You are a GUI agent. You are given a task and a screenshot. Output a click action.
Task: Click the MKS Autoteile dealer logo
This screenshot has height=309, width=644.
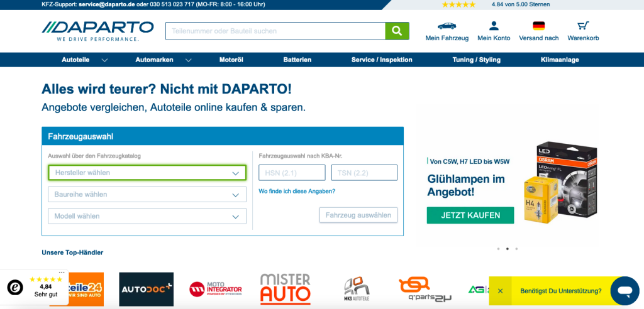click(x=356, y=289)
